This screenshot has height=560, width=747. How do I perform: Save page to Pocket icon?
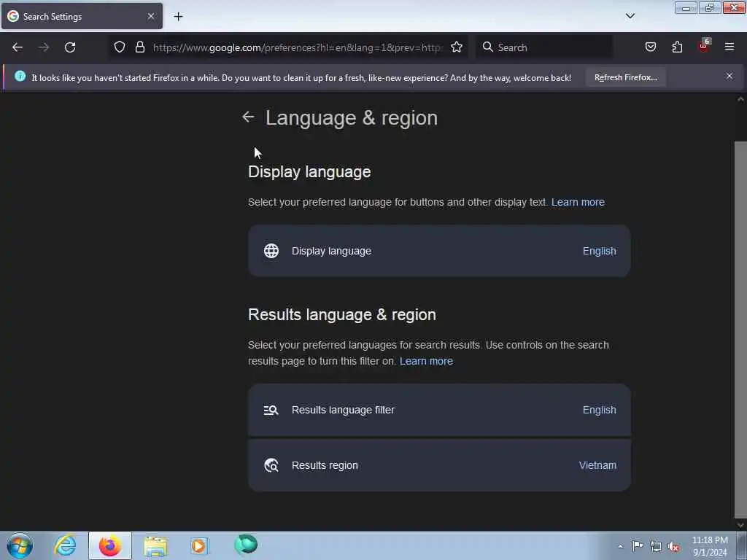pos(651,47)
